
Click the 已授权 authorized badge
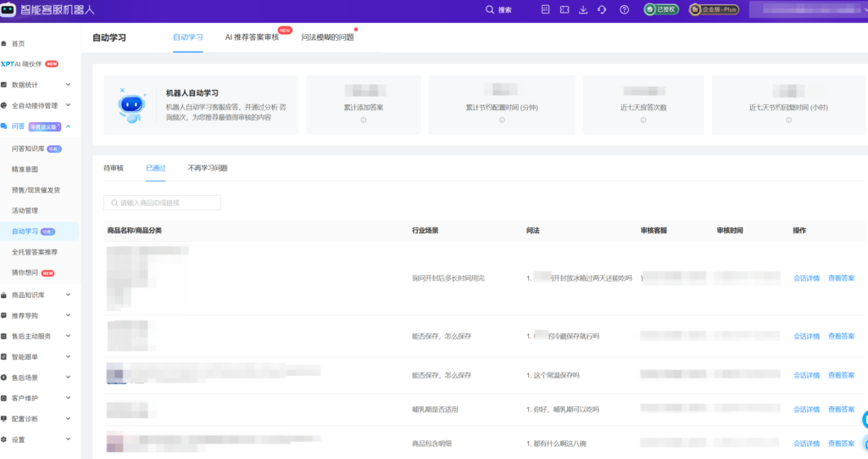click(x=661, y=10)
